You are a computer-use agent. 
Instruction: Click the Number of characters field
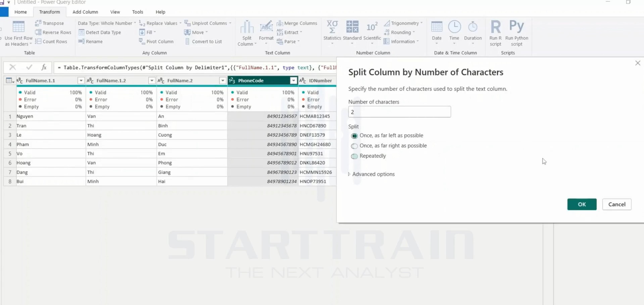[399, 112]
